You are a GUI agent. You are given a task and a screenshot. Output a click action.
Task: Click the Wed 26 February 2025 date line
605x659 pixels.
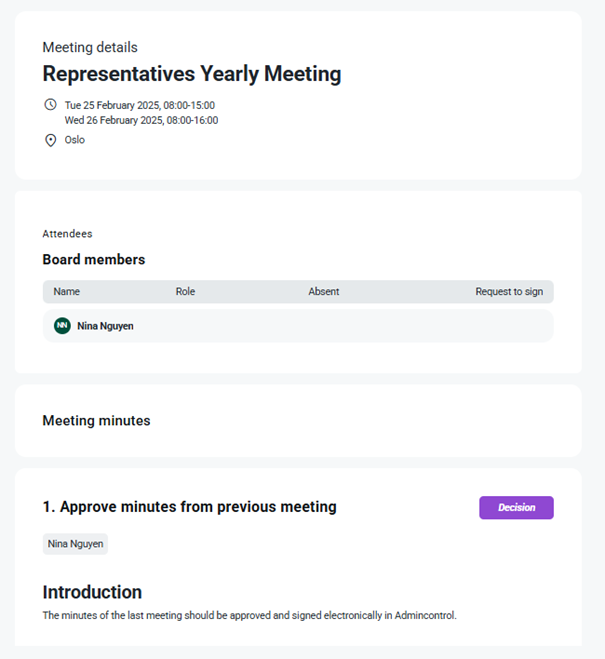[x=142, y=120]
